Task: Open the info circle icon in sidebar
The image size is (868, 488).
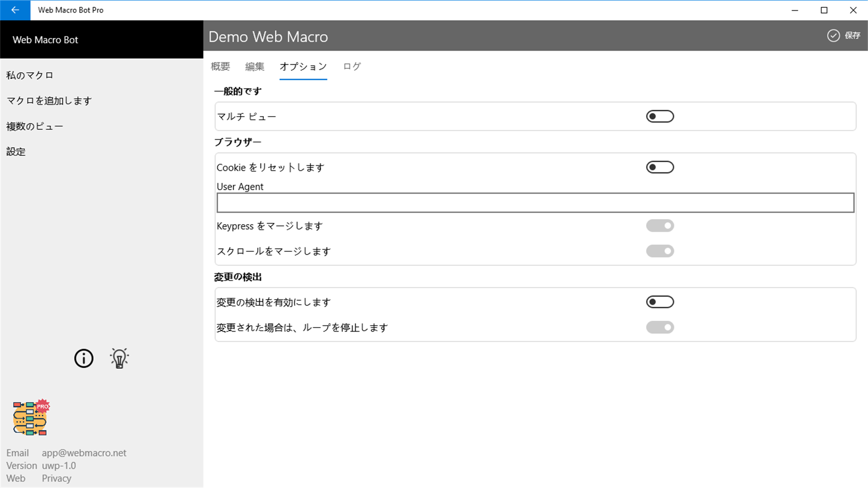Action: 84,358
